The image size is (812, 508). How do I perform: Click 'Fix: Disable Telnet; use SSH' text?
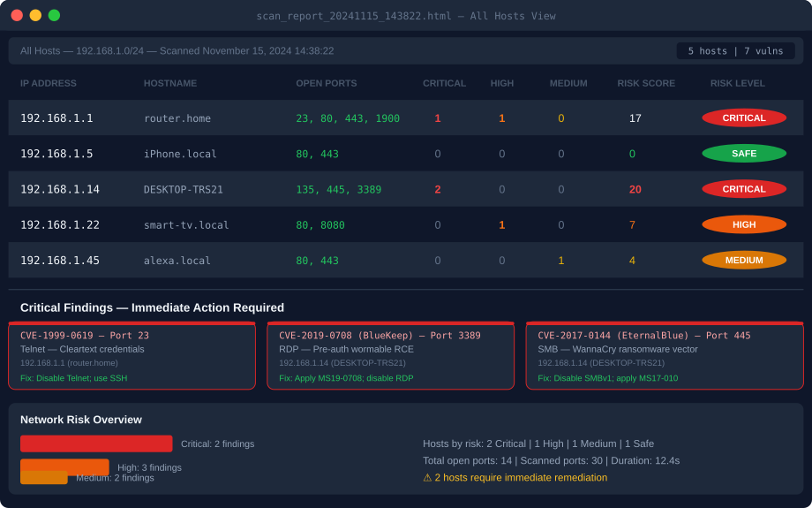click(73, 378)
